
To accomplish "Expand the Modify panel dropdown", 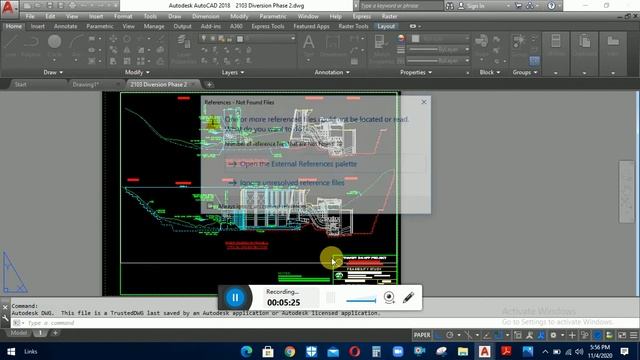I will (x=137, y=72).
